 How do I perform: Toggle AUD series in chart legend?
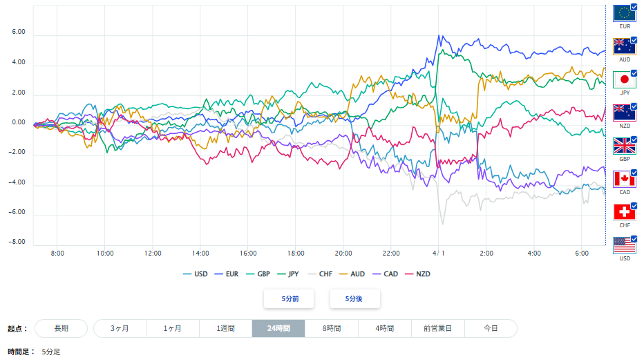(x=352, y=274)
